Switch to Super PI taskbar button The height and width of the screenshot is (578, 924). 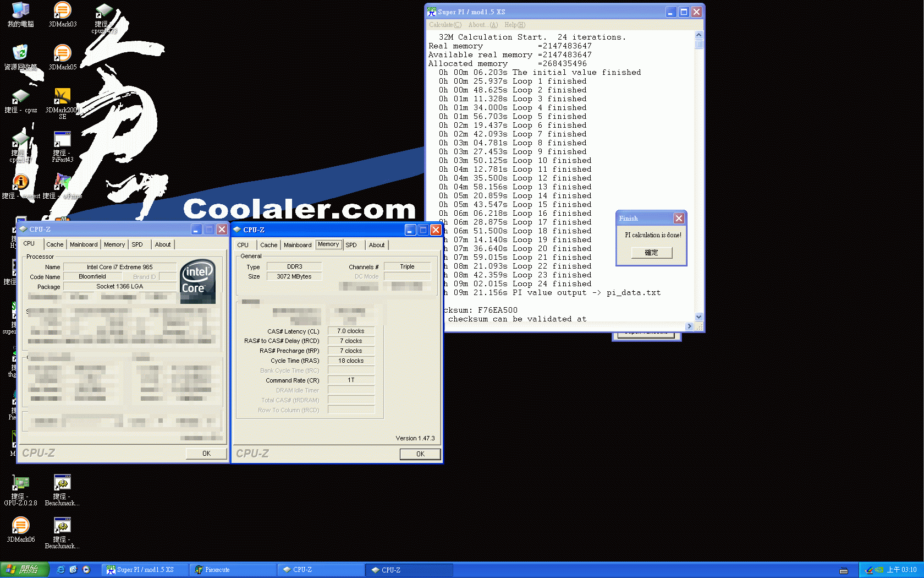[145, 570]
